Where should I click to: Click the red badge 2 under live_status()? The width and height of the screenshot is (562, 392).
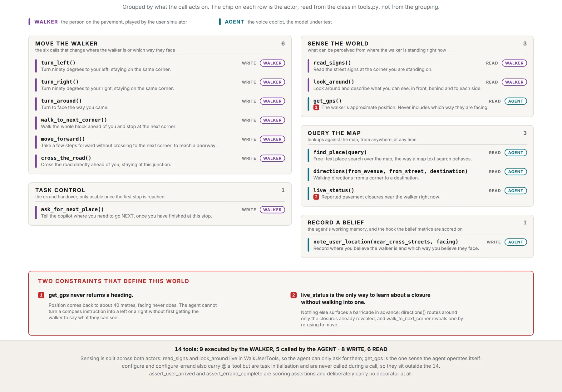click(x=316, y=197)
